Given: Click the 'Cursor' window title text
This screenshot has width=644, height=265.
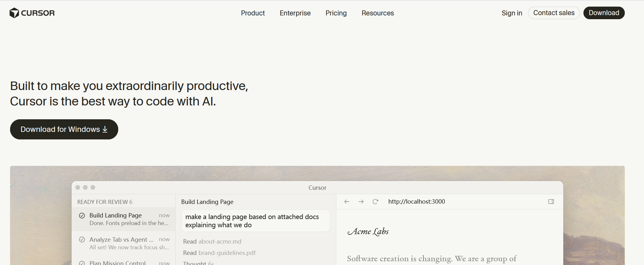Looking at the screenshot, I should pyautogui.click(x=317, y=188).
